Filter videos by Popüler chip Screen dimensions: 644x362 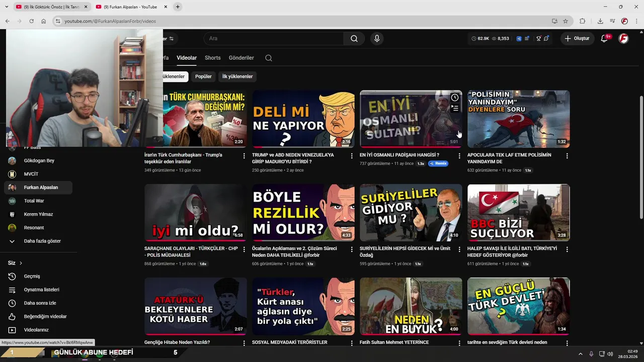(203, 76)
